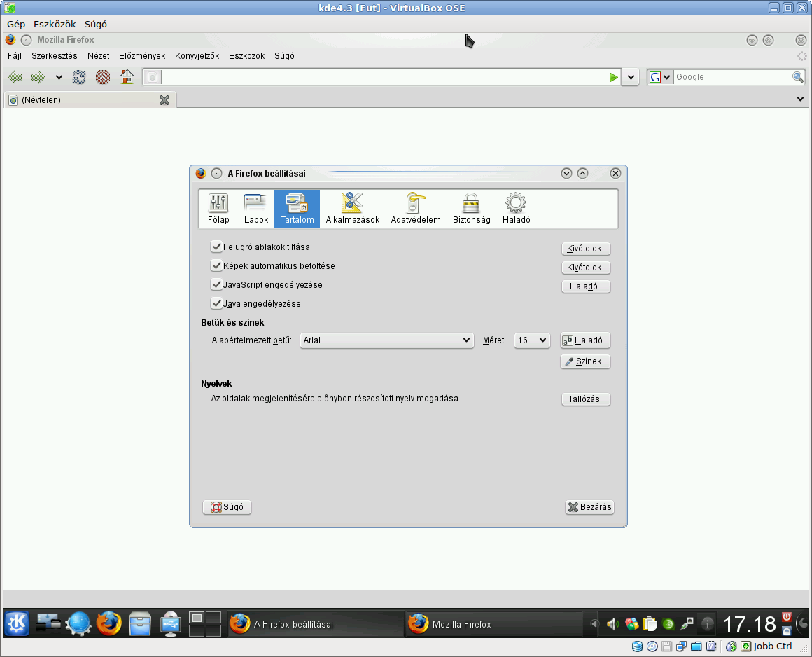Open the search engine selector dropdown
This screenshot has height=657, width=812.
[x=660, y=77]
